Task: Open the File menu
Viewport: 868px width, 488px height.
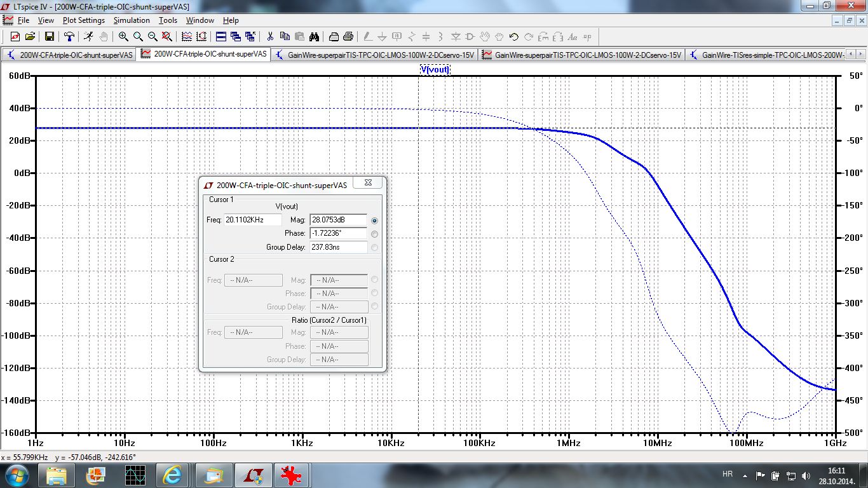Action: (24, 20)
